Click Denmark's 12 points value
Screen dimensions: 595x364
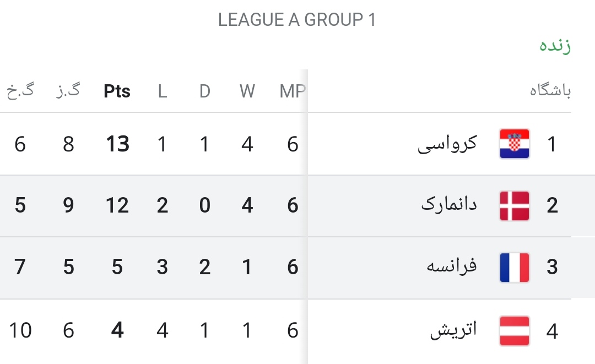click(117, 205)
